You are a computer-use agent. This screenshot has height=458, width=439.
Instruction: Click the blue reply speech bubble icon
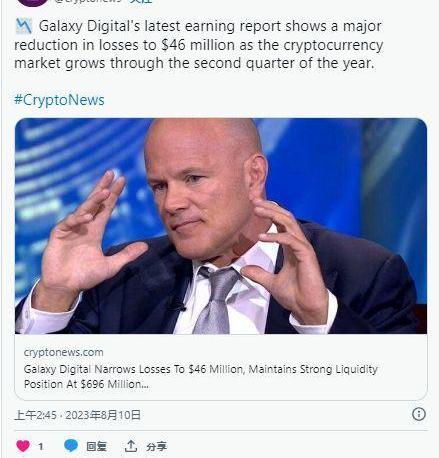pyautogui.click(x=71, y=445)
